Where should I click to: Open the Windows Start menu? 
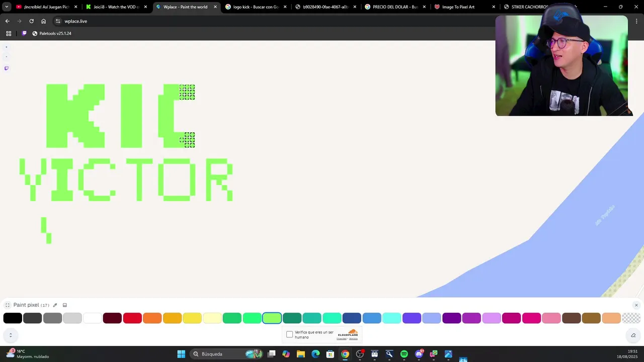[x=181, y=354]
